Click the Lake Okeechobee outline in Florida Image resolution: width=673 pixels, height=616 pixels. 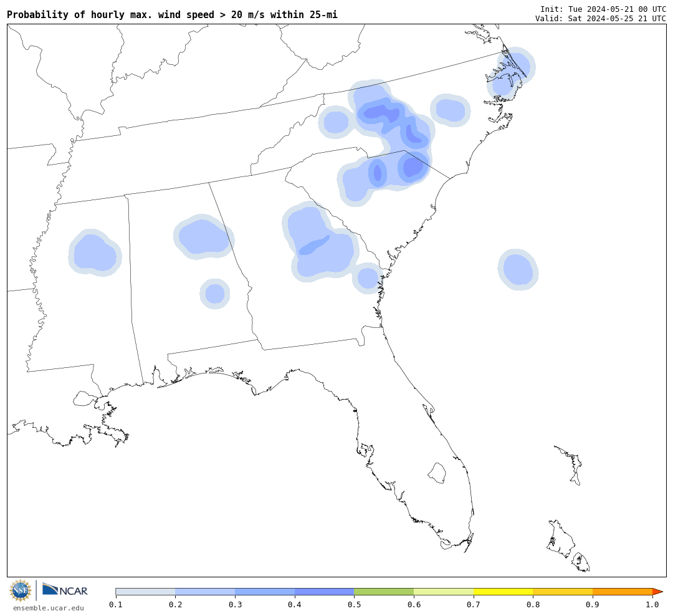[437, 473]
